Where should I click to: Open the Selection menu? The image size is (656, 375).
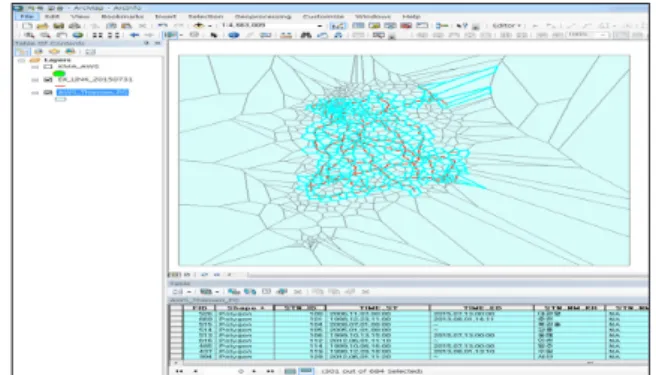[x=205, y=16]
